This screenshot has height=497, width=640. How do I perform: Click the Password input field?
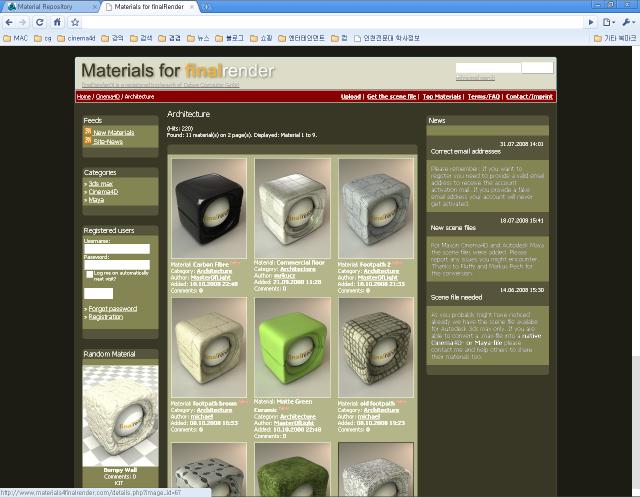[117, 265]
